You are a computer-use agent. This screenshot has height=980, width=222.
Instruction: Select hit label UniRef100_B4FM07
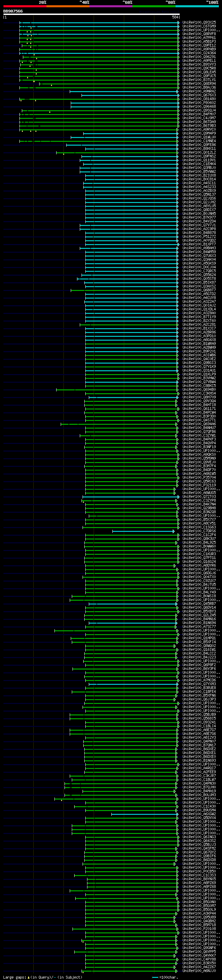pyautogui.click(x=199, y=114)
